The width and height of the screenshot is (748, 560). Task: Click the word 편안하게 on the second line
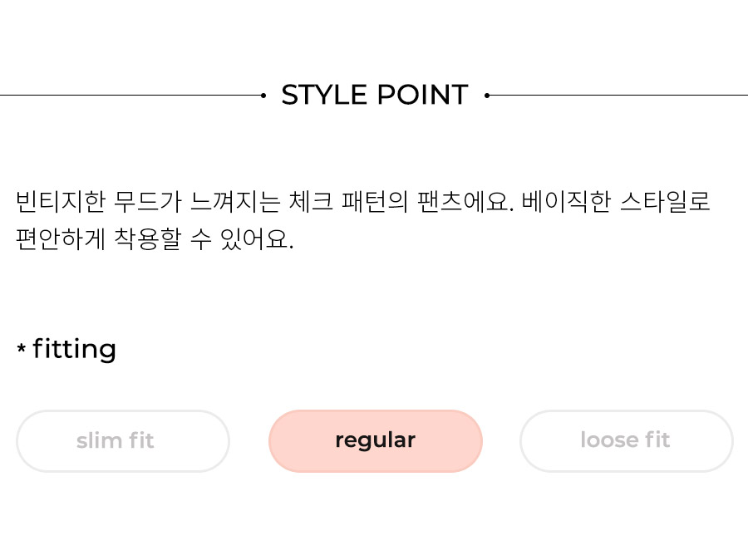click(x=61, y=238)
